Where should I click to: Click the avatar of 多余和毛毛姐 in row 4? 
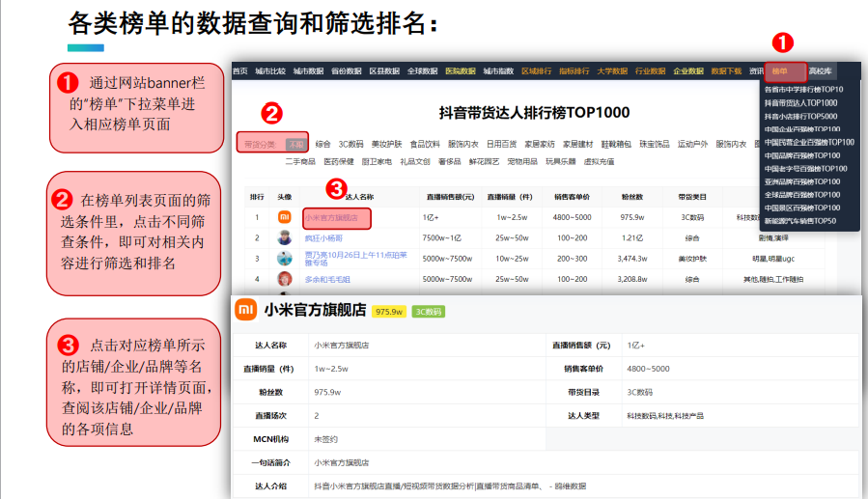click(x=284, y=279)
